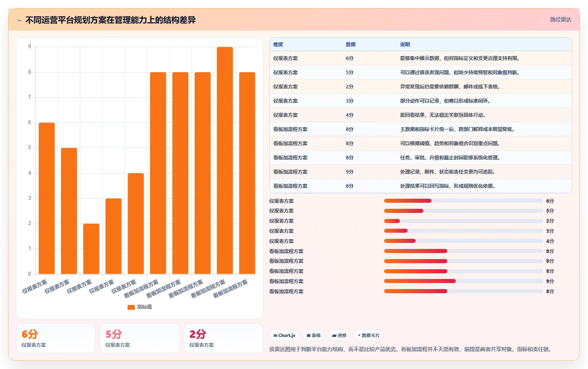Click the footer note starting with 该雷达图用于判断
The width and height of the screenshot is (588, 369).
pos(410,349)
